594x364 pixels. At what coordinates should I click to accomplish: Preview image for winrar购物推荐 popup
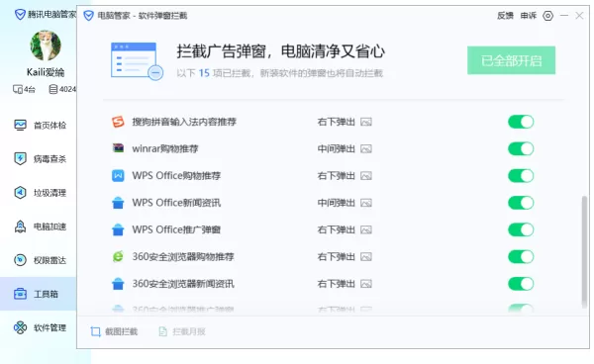(366, 148)
